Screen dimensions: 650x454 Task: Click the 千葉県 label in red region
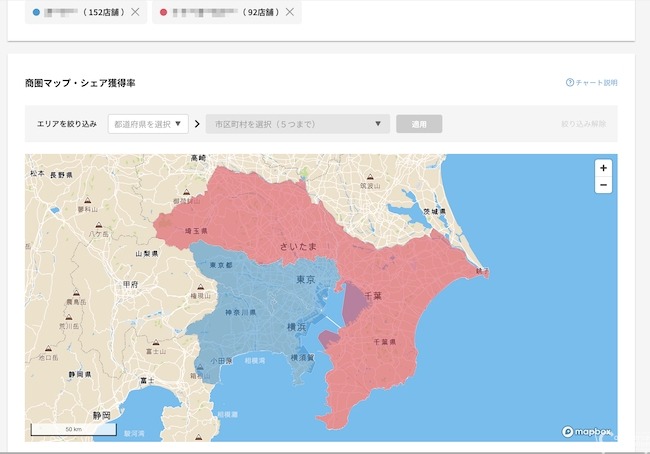(386, 341)
